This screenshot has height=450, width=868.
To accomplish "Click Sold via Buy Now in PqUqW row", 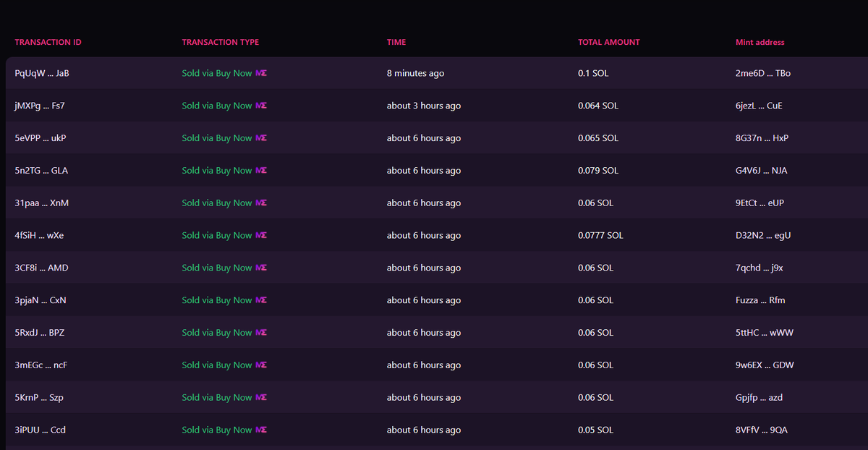I will [217, 74].
